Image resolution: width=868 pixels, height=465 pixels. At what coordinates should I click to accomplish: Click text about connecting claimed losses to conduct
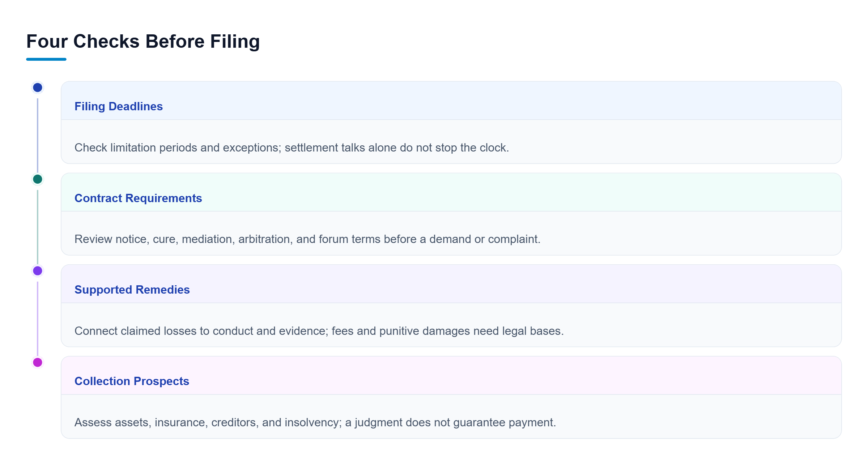click(x=319, y=331)
